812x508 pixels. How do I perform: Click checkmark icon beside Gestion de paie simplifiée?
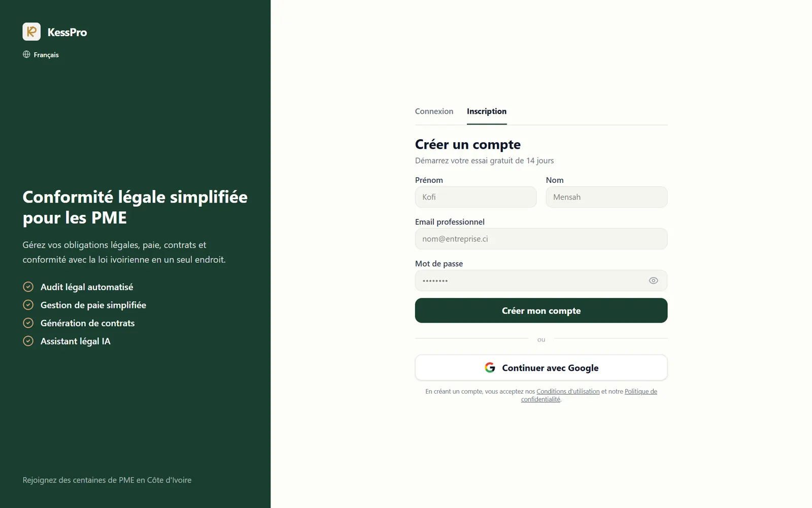click(x=28, y=305)
